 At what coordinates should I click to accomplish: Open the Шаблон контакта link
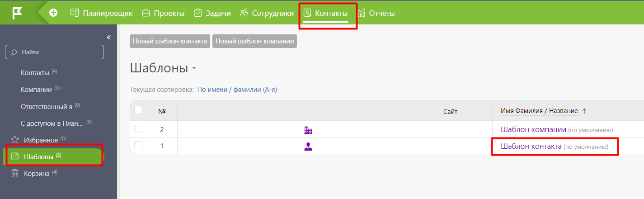pyautogui.click(x=531, y=146)
